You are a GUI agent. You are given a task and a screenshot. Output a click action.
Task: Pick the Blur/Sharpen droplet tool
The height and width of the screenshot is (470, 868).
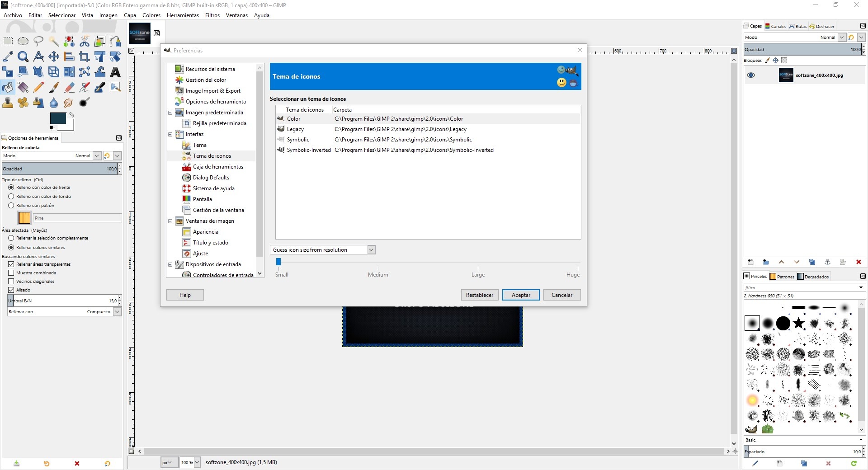point(54,103)
